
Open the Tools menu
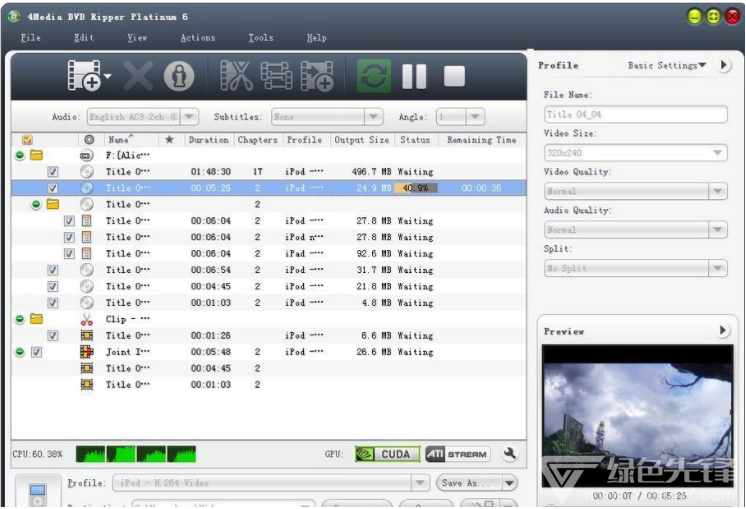(x=260, y=38)
